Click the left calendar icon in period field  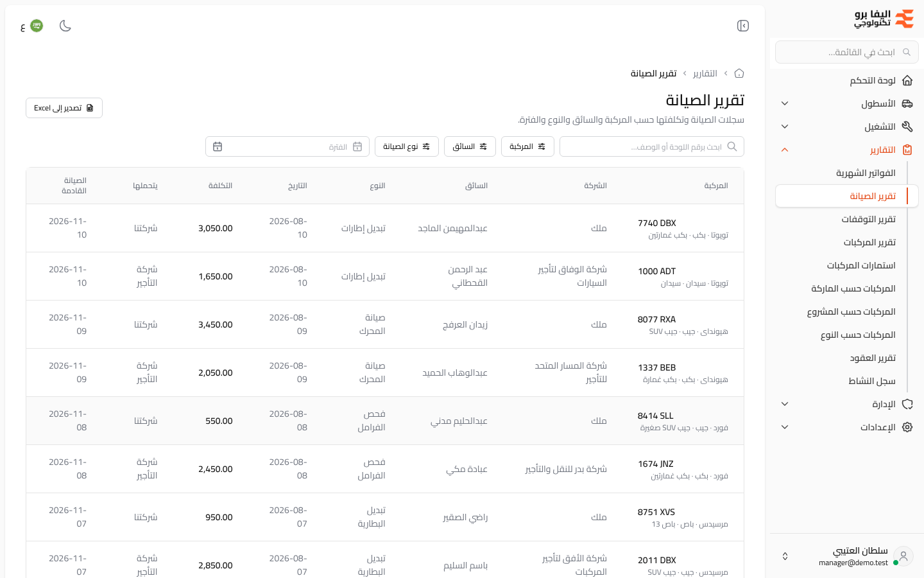coord(218,146)
